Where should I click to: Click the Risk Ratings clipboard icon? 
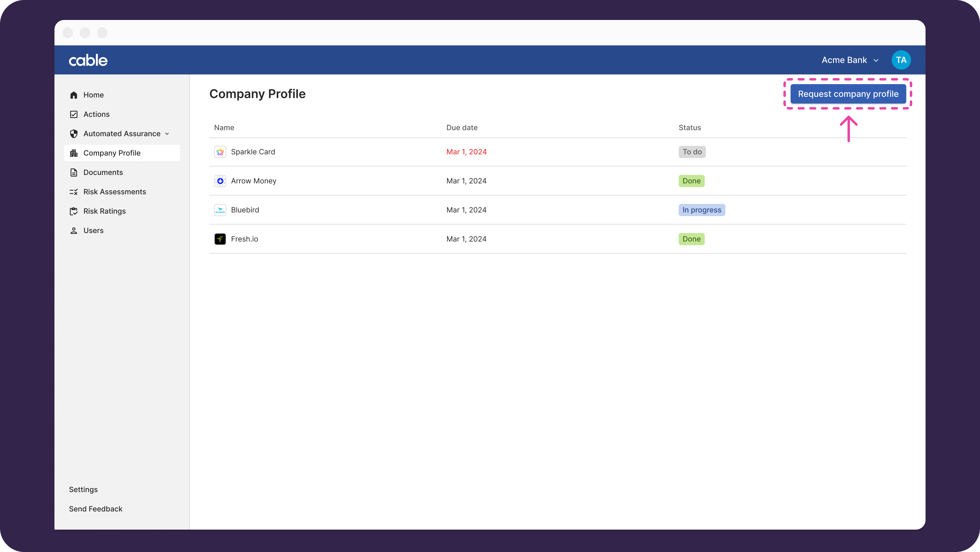click(x=74, y=211)
